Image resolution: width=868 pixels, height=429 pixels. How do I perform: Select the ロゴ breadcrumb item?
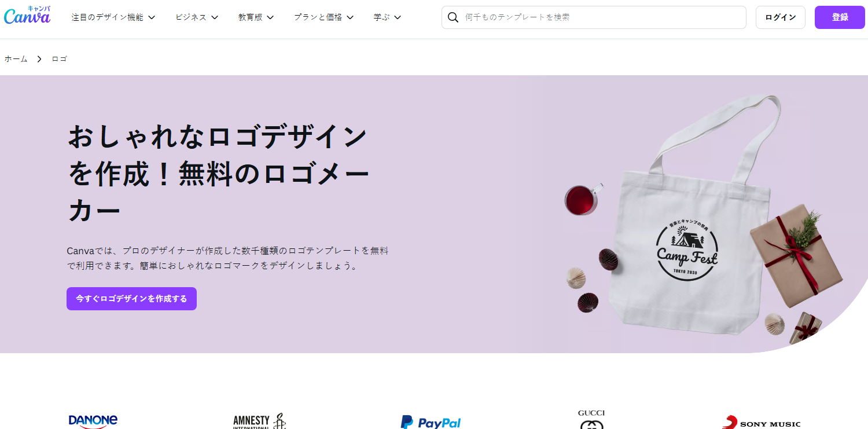(60, 59)
